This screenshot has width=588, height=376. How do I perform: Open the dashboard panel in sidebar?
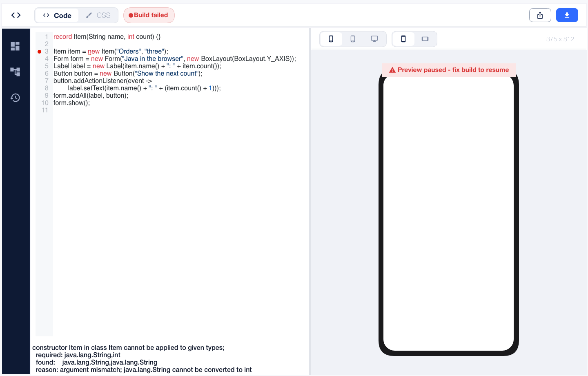(x=15, y=46)
